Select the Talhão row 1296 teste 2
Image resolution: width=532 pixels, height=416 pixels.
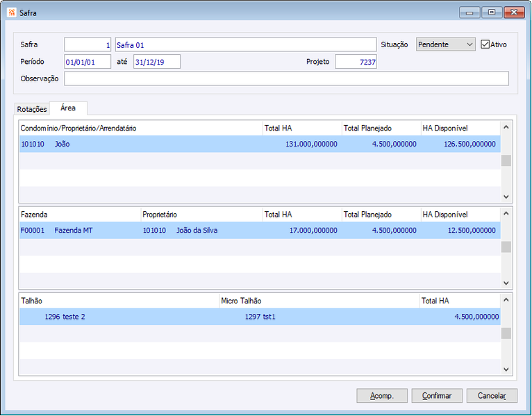pyautogui.click(x=260, y=317)
